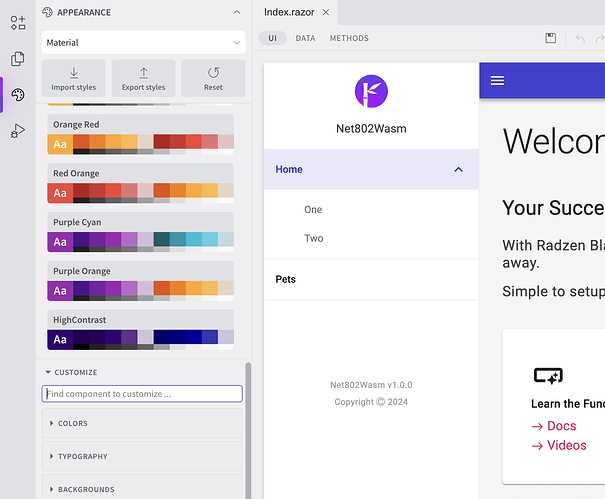605x499 pixels.
Task: Click the undo arrow icon
Action: point(580,38)
